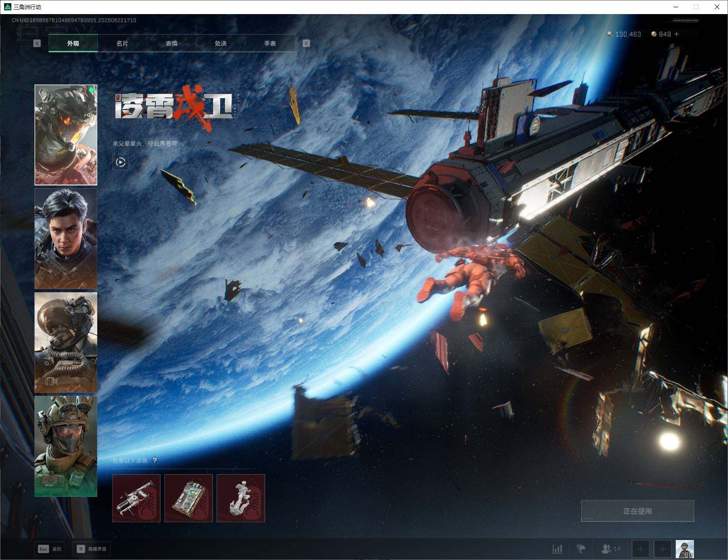Click the E next-tab key hint
728x560 pixels.
[306, 43]
